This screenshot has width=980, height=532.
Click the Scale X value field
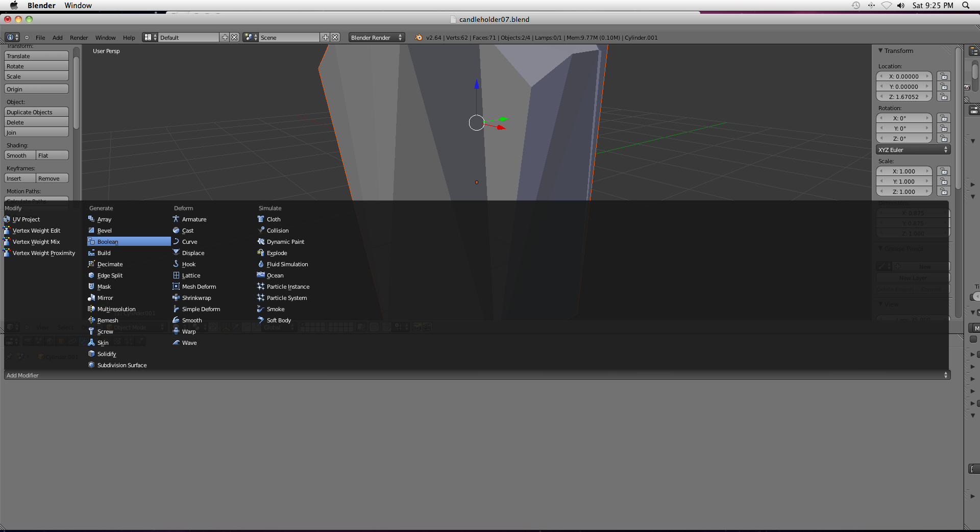coord(904,171)
